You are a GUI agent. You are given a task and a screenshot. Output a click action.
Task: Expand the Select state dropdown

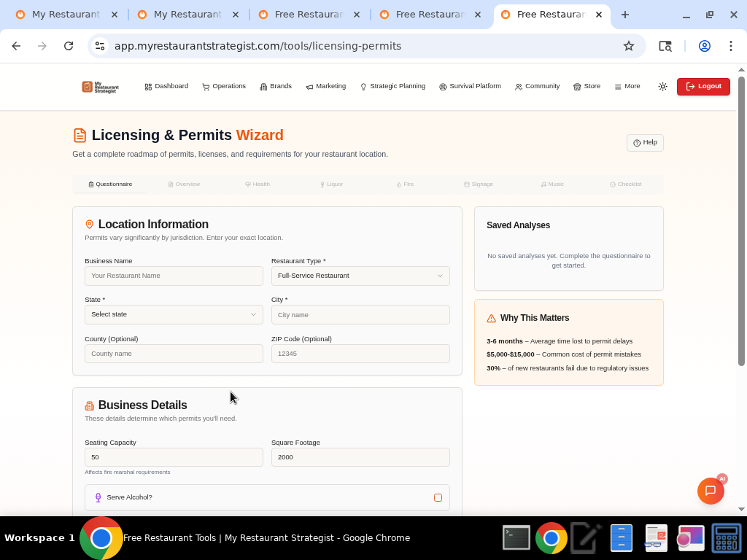[x=174, y=314]
